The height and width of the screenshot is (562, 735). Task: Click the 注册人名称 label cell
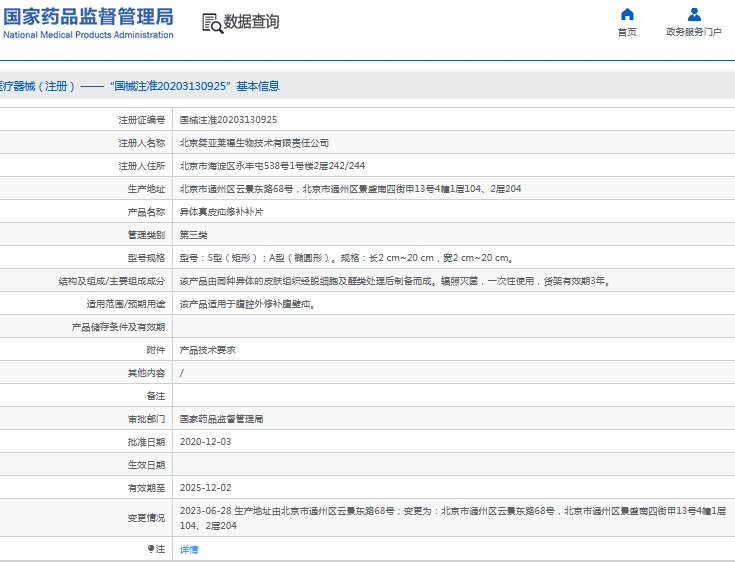142,143
